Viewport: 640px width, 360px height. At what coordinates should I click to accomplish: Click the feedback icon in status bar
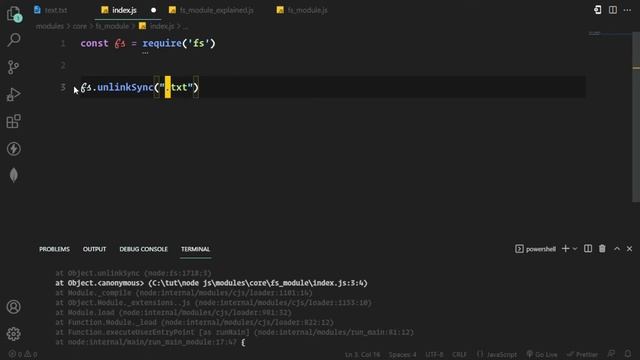pyautogui.click(x=611, y=354)
